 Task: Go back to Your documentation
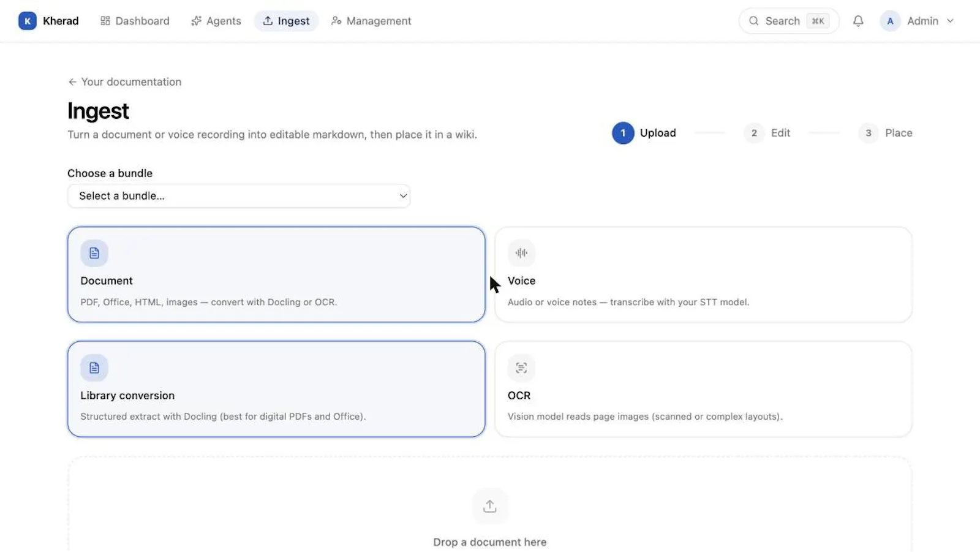[x=124, y=82]
